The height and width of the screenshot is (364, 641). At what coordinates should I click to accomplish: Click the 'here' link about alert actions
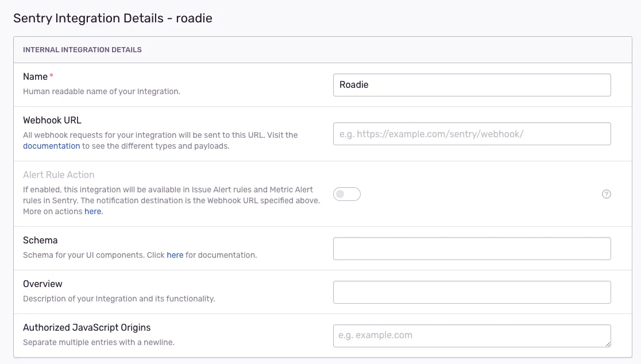coord(93,211)
